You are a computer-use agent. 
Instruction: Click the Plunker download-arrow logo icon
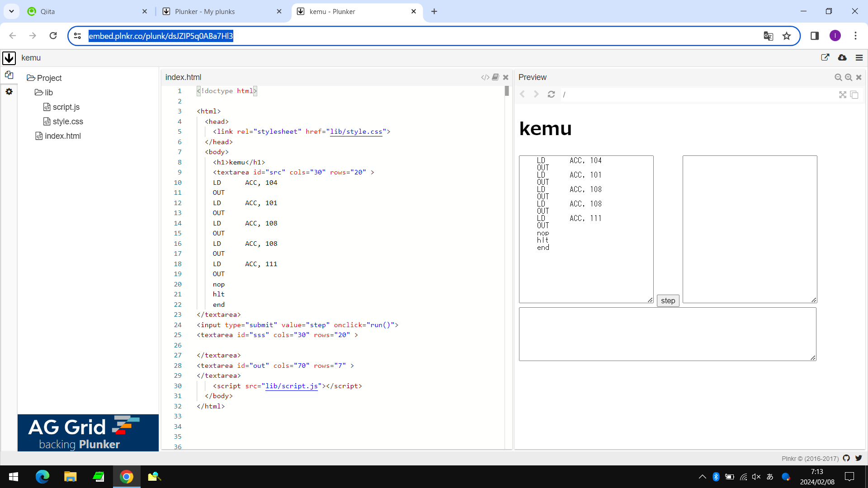(9, 58)
